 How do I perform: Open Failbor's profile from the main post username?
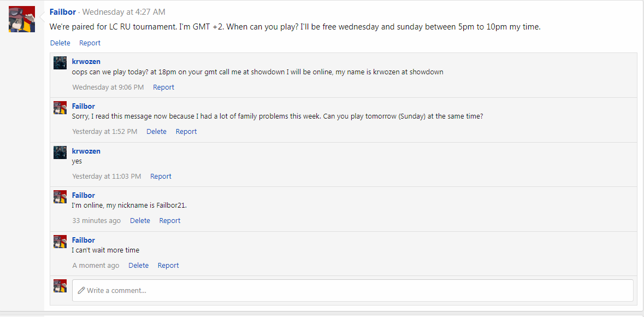[62, 12]
